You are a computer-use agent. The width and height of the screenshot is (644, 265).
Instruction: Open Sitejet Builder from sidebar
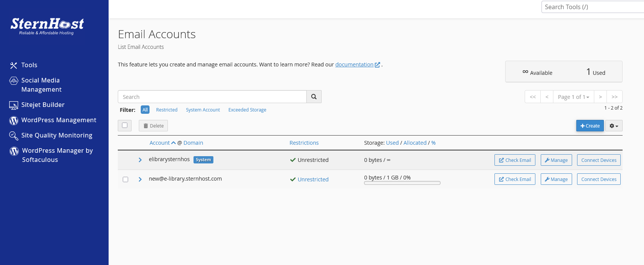point(42,105)
